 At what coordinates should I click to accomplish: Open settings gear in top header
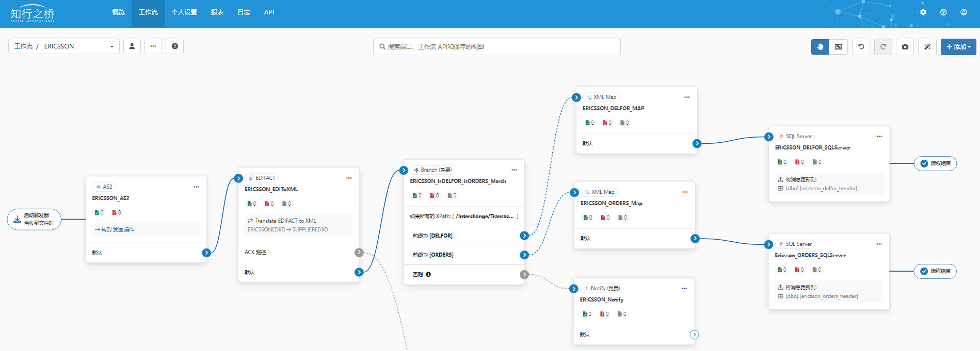pyautogui.click(x=923, y=12)
